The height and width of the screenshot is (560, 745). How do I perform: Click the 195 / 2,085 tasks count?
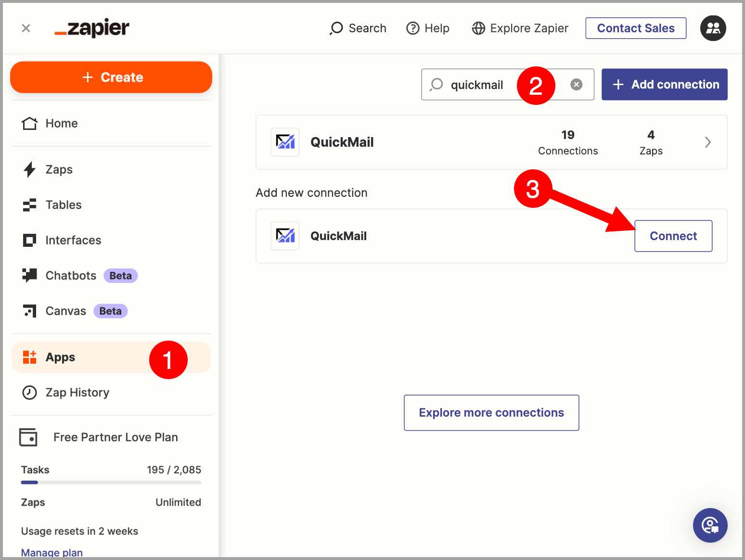pyautogui.click(x=174, y=470)
